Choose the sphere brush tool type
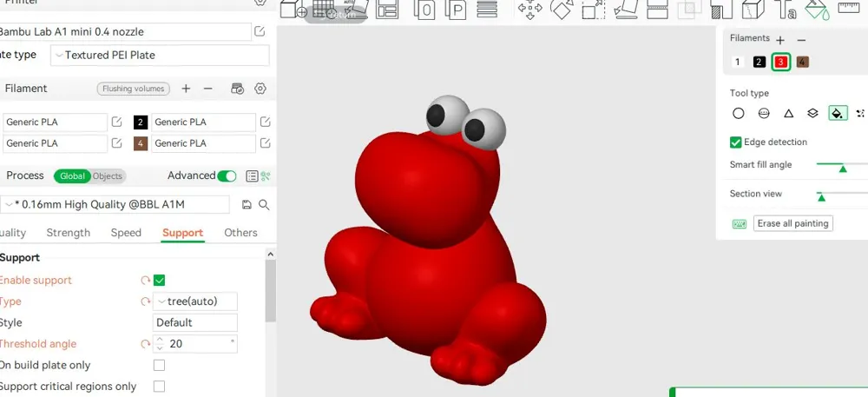Image resolution: width=868 pixels, height=397 pixels. (764, 114)
